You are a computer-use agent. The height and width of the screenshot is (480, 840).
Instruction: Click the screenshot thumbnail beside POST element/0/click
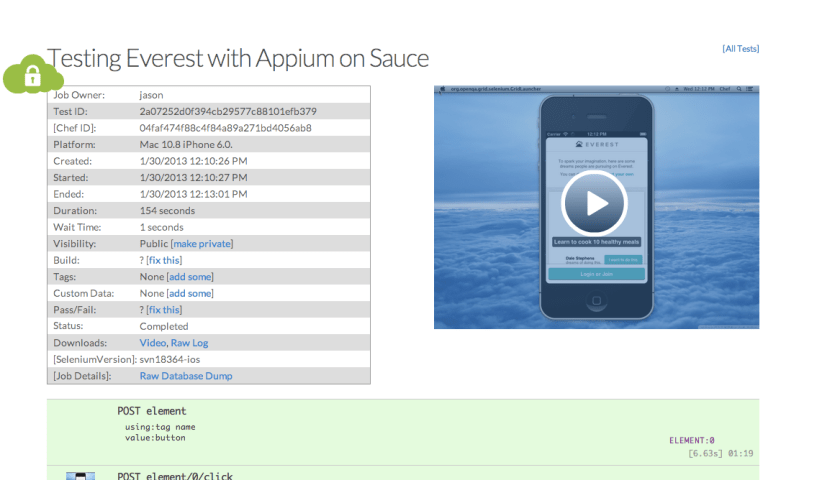click(x=79, y=475)
